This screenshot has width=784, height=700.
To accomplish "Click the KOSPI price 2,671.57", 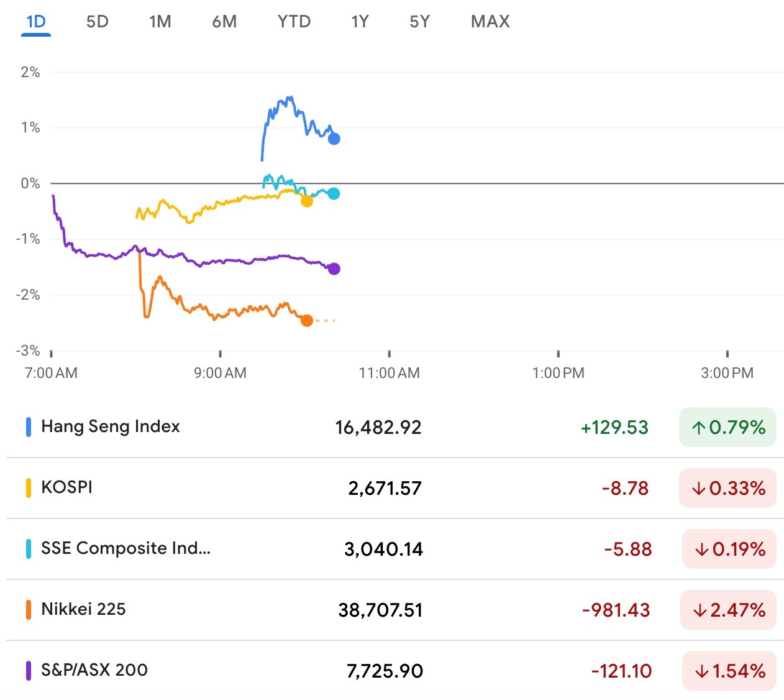I will [385, 489].
